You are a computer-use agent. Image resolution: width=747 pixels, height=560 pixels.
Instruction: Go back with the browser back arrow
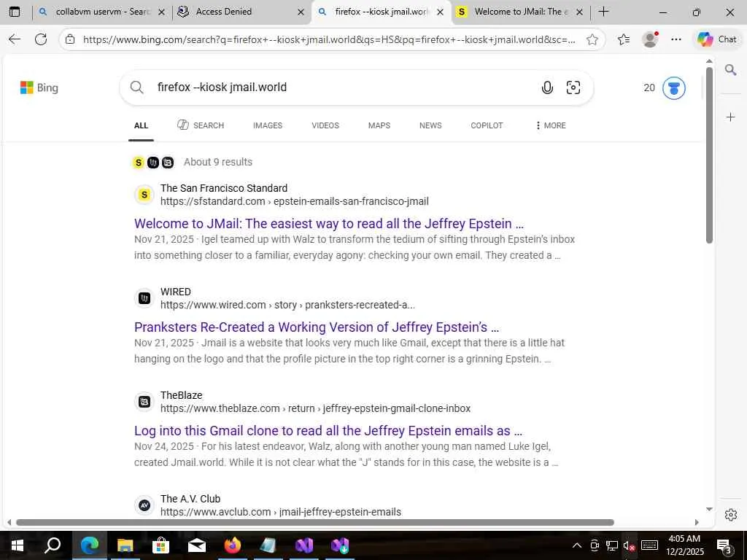click(15, 39)
